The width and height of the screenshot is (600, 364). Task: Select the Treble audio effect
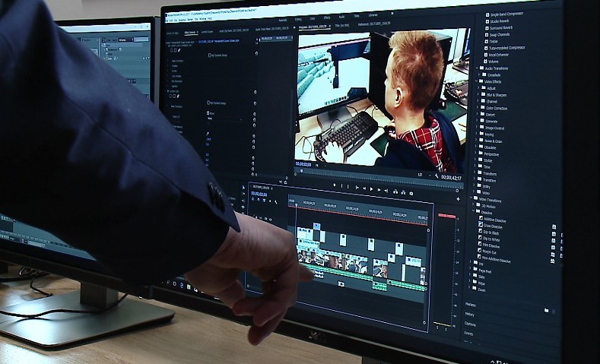[492, 41]
